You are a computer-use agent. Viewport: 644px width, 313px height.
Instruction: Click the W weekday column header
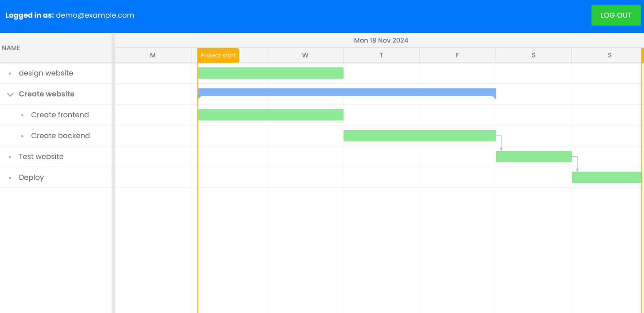click(305, 55)
